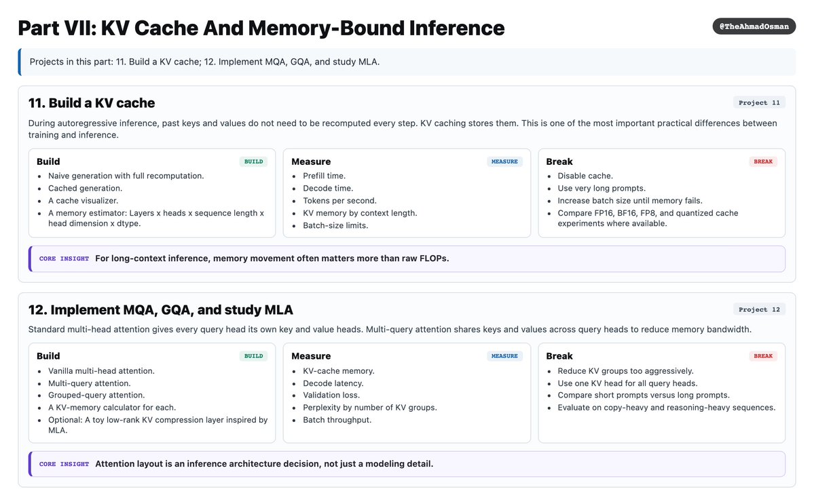
Task: Select the blue MEASURE badge in project 12
Action: coord(504,356)
